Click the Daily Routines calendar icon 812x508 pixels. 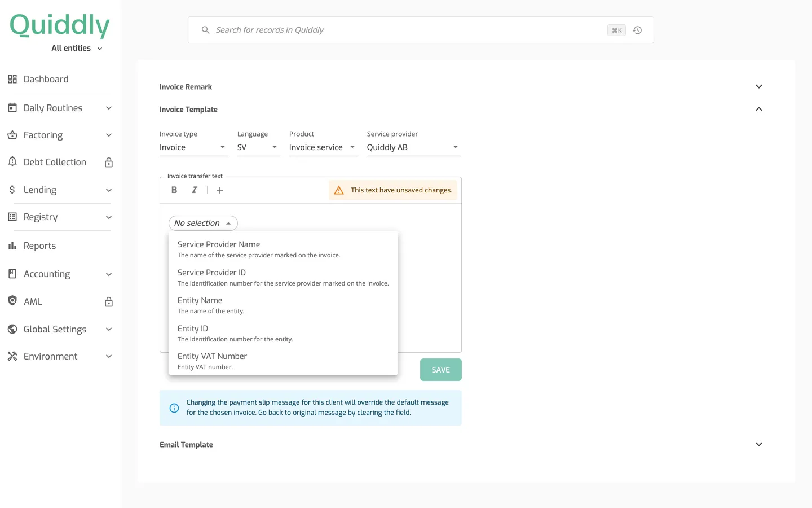point(12,107)
